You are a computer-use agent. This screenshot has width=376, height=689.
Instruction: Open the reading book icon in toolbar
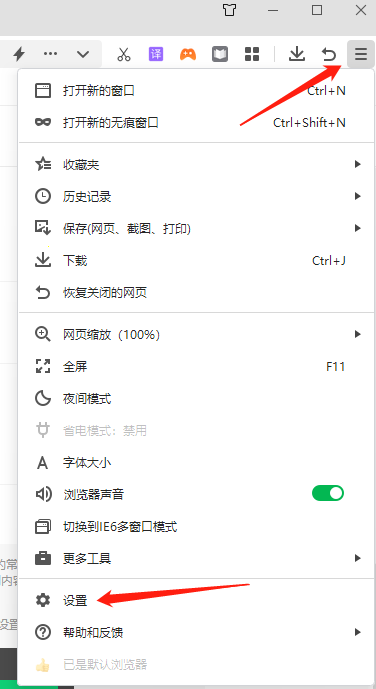click(x=220, y=54)
